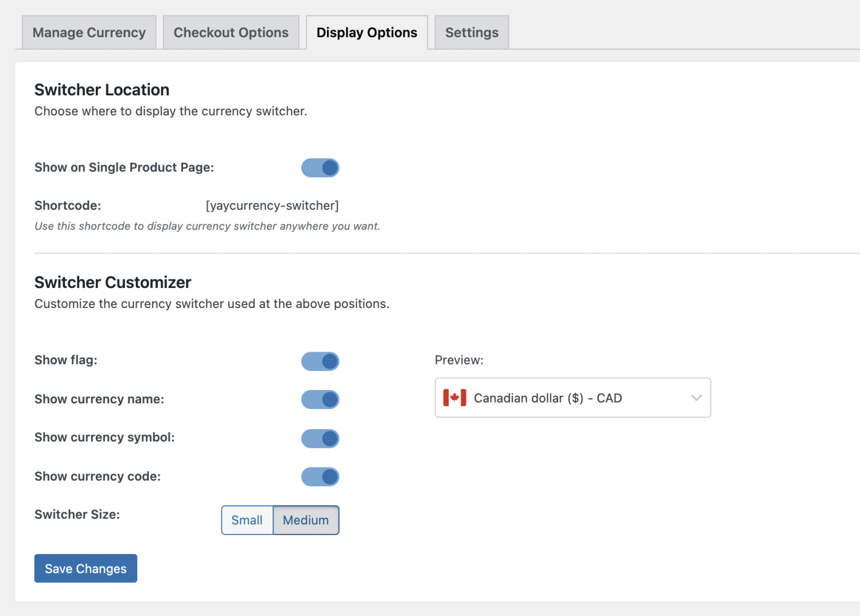
Task: Click the Canadian flag icon in preview
Action: tap(454, 398)
